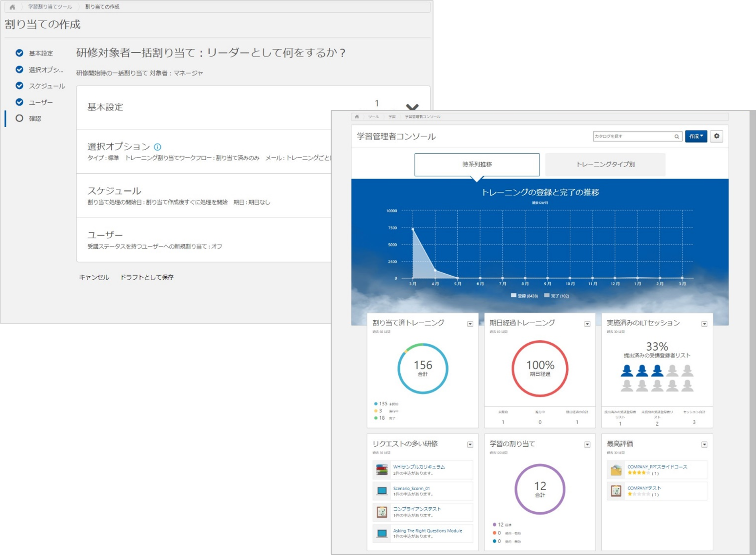
Task: Click Scenario_Scorm_01 laptop icon
Action: 382,491
